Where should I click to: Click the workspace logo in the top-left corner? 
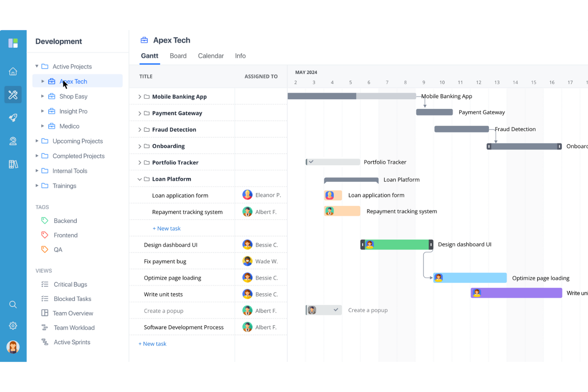click(x=13, y=43)
